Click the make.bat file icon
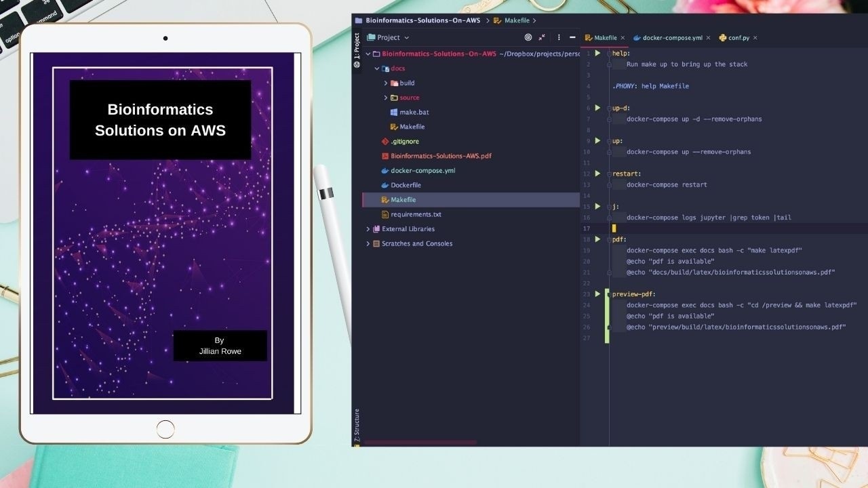The width and height of the screenshot is (868, 488). [x=394, y=113]
